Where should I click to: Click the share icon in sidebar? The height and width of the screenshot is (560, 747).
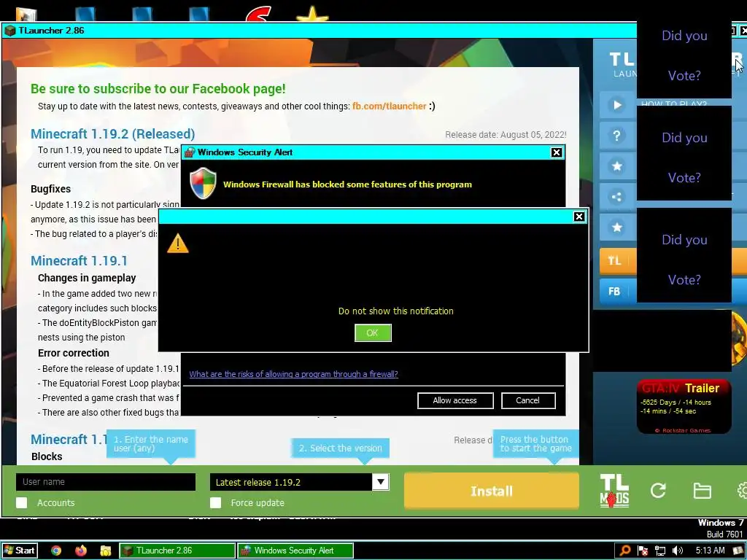pyautogui.click(x=617, y=197)
